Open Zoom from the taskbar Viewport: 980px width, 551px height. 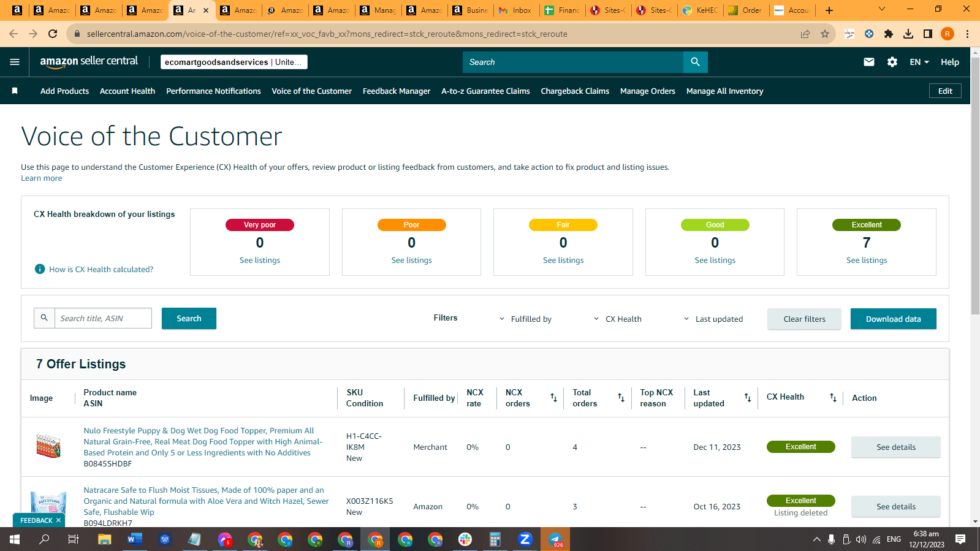pyautogui.click(x=525, y=539)
